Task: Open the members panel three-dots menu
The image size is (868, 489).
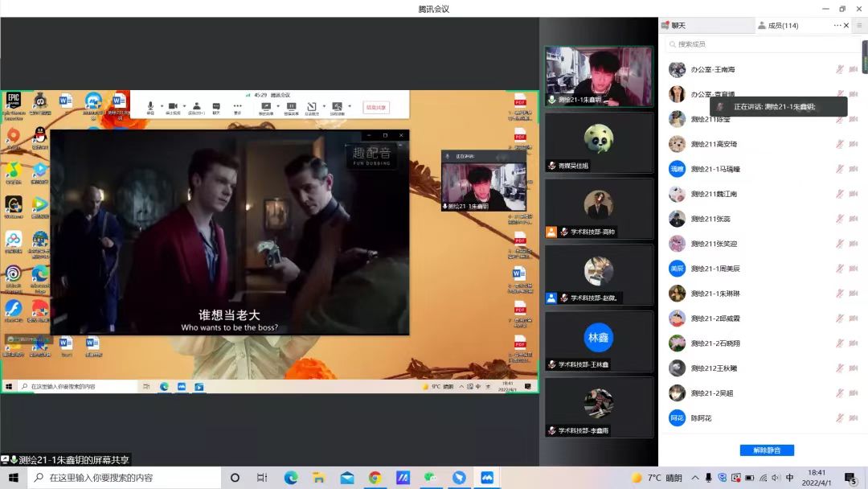Action: tap(837, 26)
